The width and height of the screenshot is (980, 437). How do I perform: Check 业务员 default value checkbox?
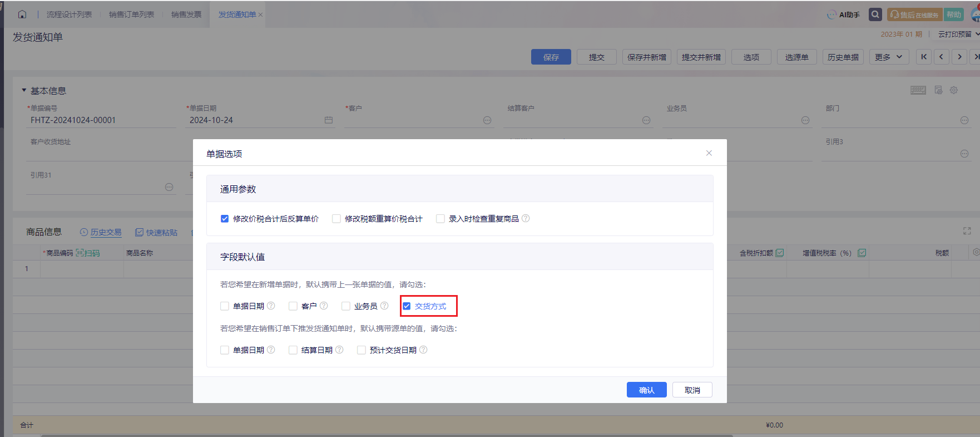[x=346, y=306]
